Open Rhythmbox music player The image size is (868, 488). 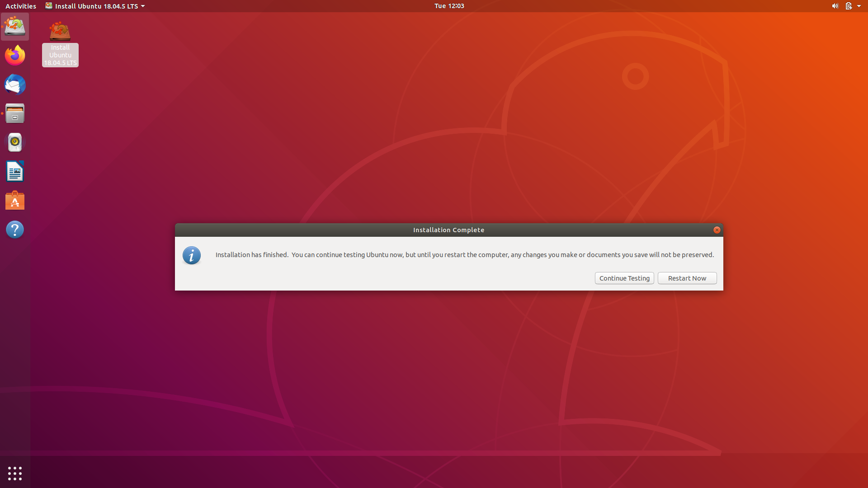coord(15,142)
